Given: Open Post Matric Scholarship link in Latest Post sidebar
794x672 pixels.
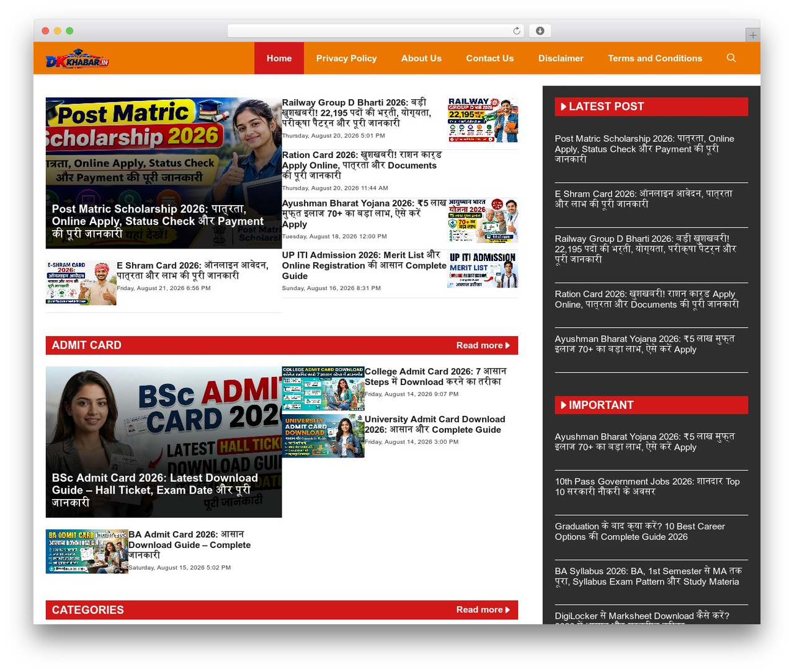Looking at the screenshot, I should pos(645,149).
